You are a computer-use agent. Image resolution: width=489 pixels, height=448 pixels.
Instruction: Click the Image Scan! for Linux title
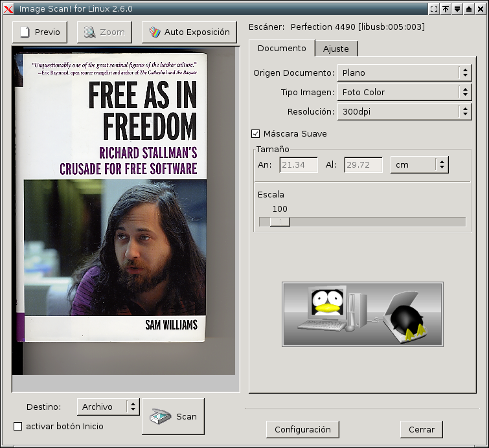coord(76,9)
